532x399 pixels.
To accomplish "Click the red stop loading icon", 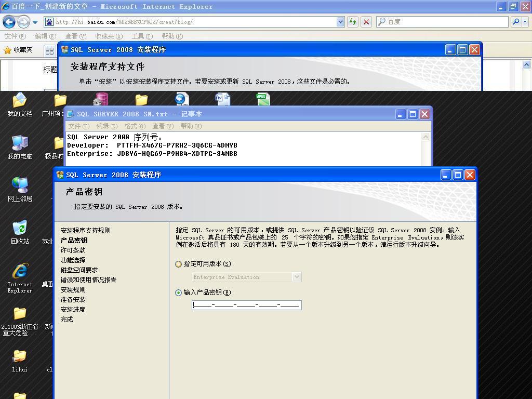I will point(366,22).
